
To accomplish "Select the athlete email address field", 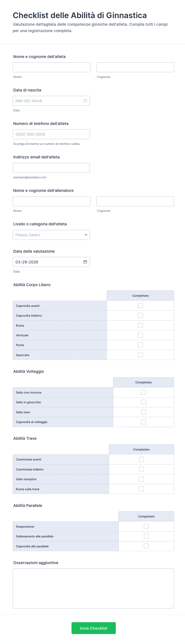I will click(x=51, y=168).
